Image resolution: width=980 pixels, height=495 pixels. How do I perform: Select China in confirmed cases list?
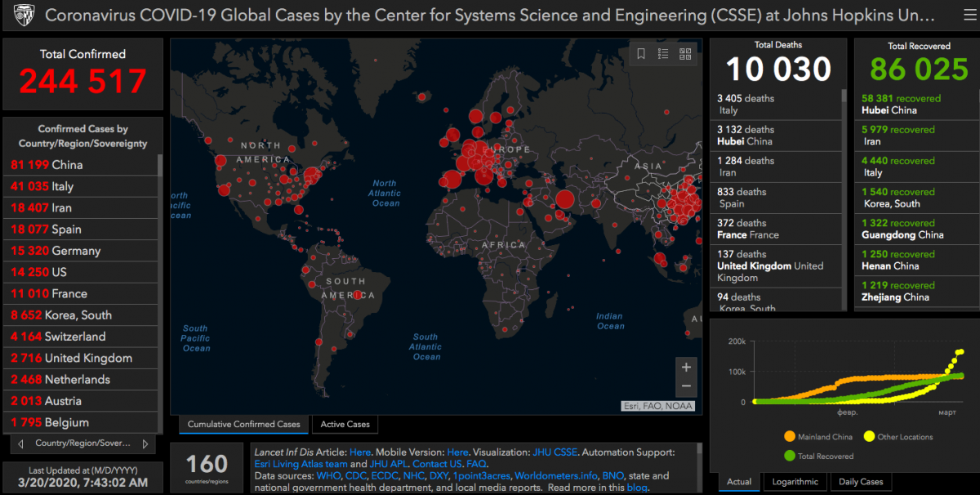(80, 165)
